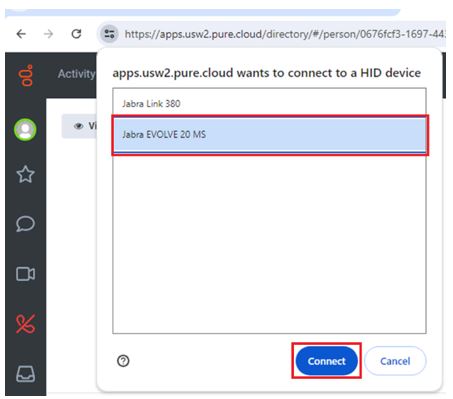Click the browser forward arrow
Viewport: 453px width, 399px height.
49,34
